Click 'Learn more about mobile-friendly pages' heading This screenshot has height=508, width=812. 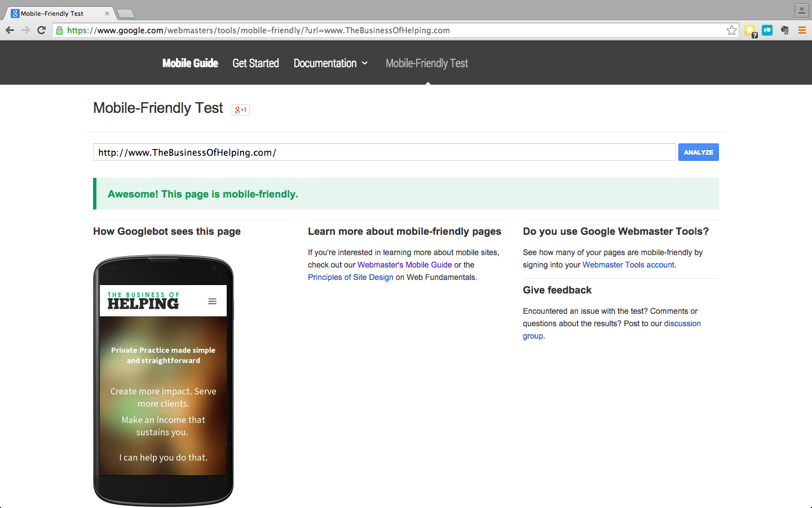tap(404, 231)
